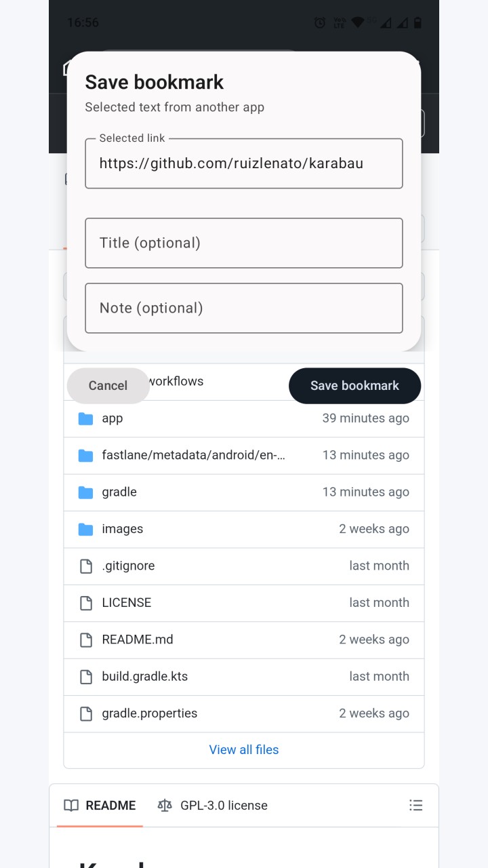Click the build.gradle.kts file icon
Image resolution: width=488 pixels, height=868 pixels.
[85, 676]
